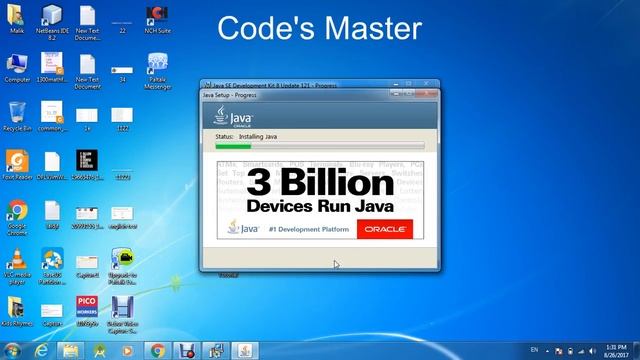This screenshot has height=360, width=640.
Task: Click the 3 Billion Devices Run Java banner
Action: pos(320,200)
